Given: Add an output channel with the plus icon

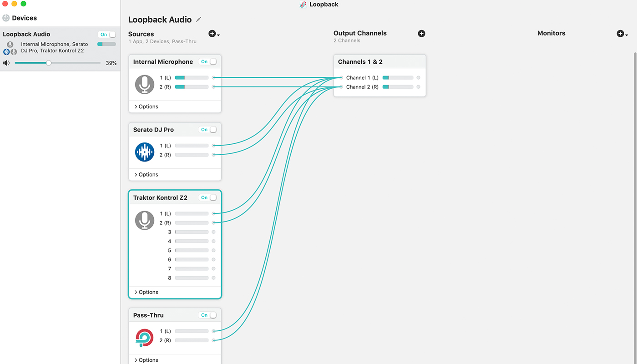Looking at the screenshot, I should pos(421,34).
